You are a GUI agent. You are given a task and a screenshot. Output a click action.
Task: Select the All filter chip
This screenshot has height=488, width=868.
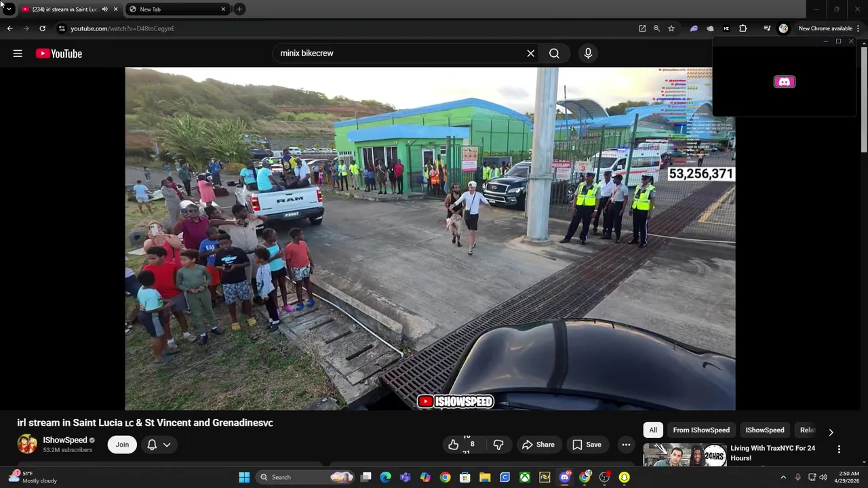click(x=653, y=430)
